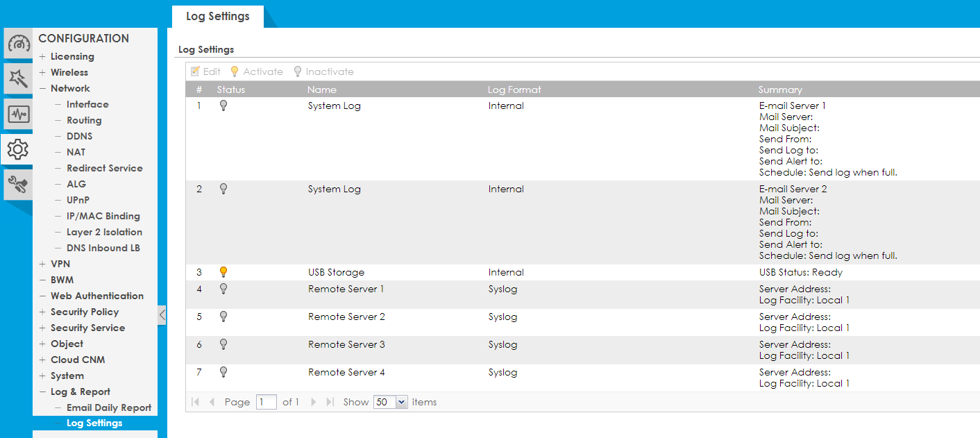Collapse the Network tree node

click(x=43, y=88)
